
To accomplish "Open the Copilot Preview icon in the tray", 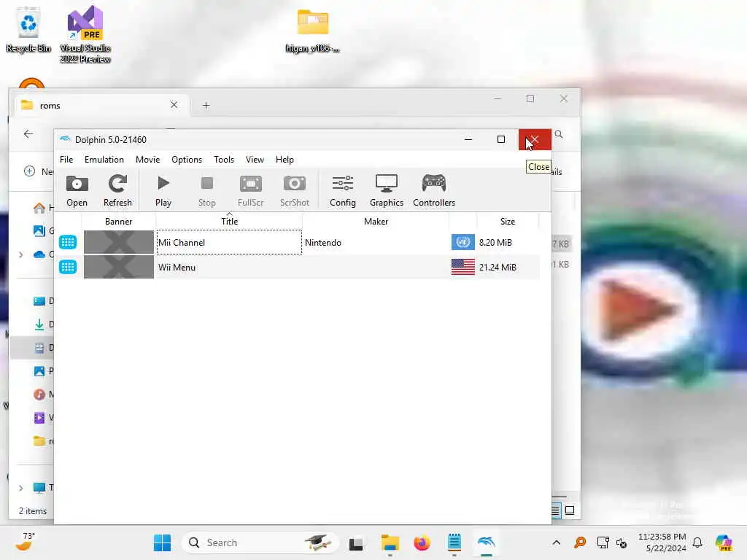I will point(724,542).
